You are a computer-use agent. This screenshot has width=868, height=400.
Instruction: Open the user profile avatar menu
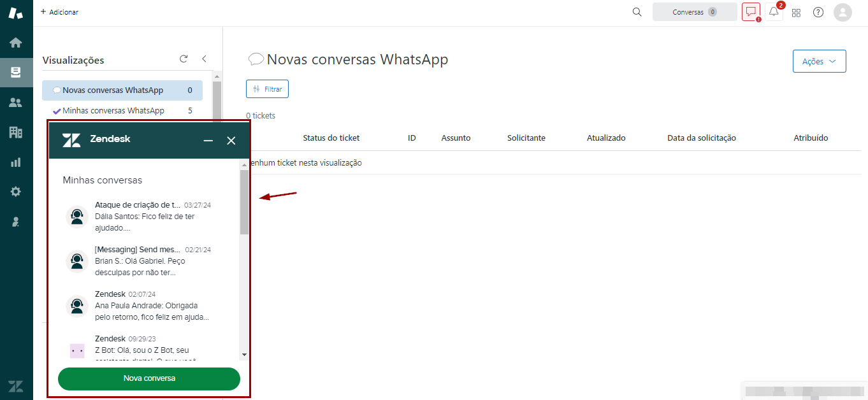tap(843, 12)
